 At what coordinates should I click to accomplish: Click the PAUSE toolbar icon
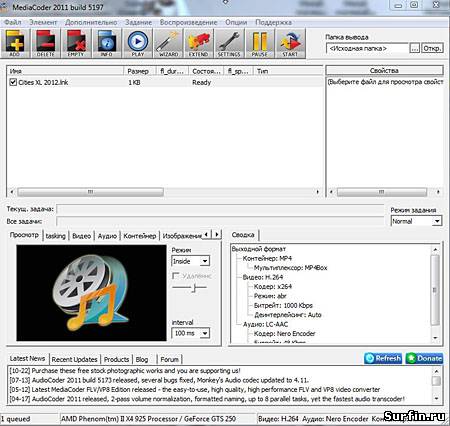pos(260,44)
